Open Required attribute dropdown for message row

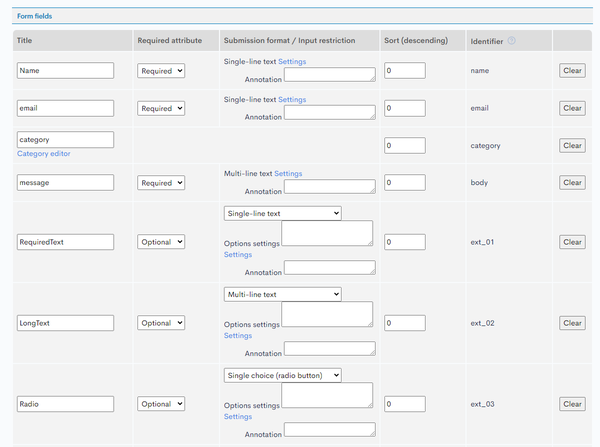[161, 183]
